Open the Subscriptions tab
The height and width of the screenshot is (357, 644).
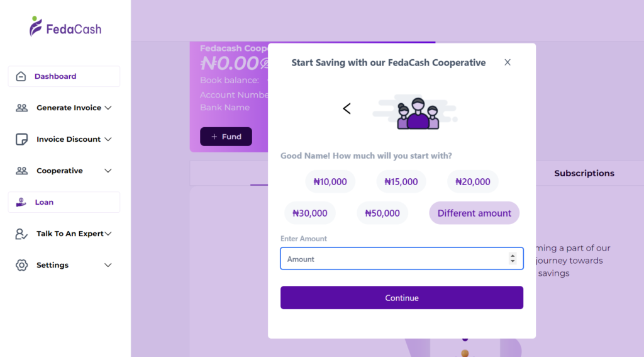click(584, 173)
